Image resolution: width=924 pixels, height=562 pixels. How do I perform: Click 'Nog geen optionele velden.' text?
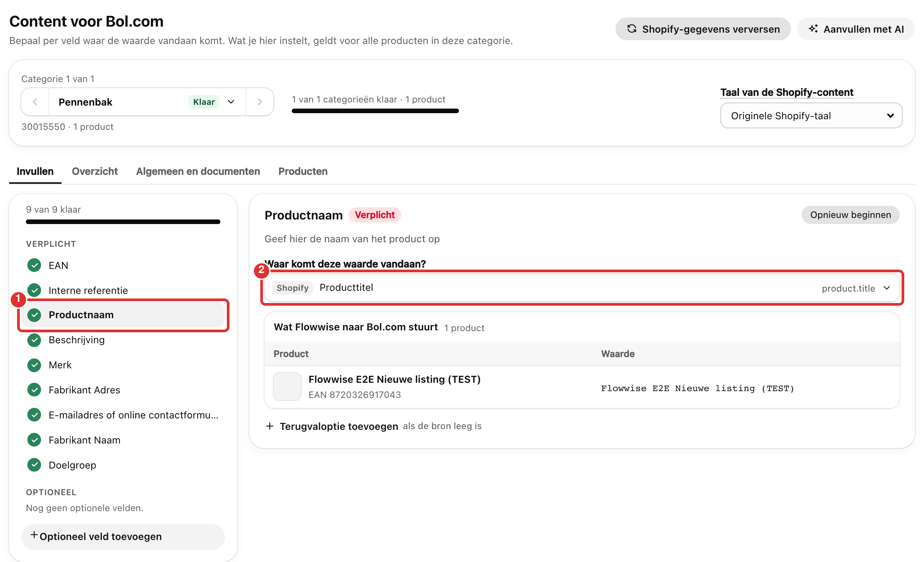click(84, 508)
